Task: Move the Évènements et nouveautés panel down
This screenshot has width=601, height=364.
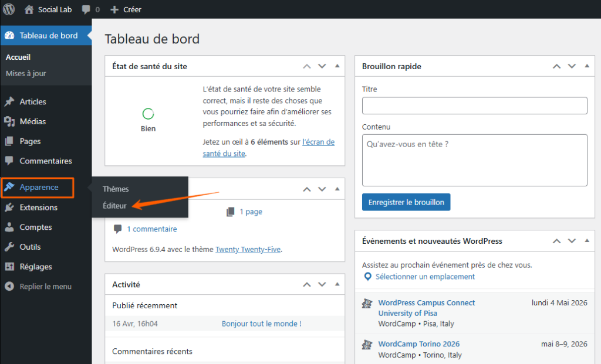Action: 572,241
